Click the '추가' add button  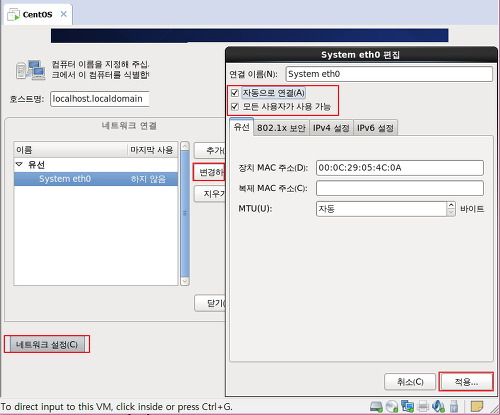pos(210,151)
